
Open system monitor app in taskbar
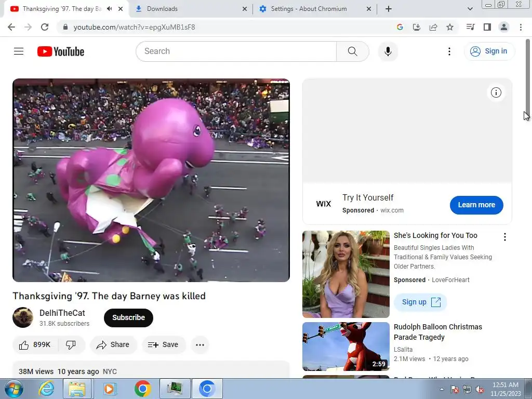coord(175,389)
